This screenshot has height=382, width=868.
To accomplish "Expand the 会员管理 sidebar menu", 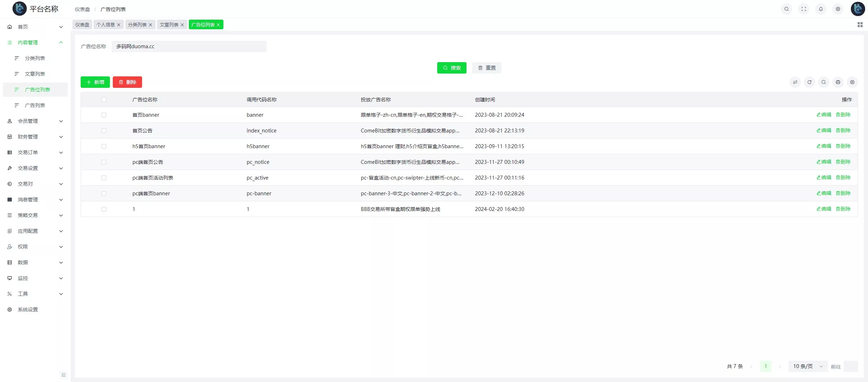I will click(x=35, y=121).
